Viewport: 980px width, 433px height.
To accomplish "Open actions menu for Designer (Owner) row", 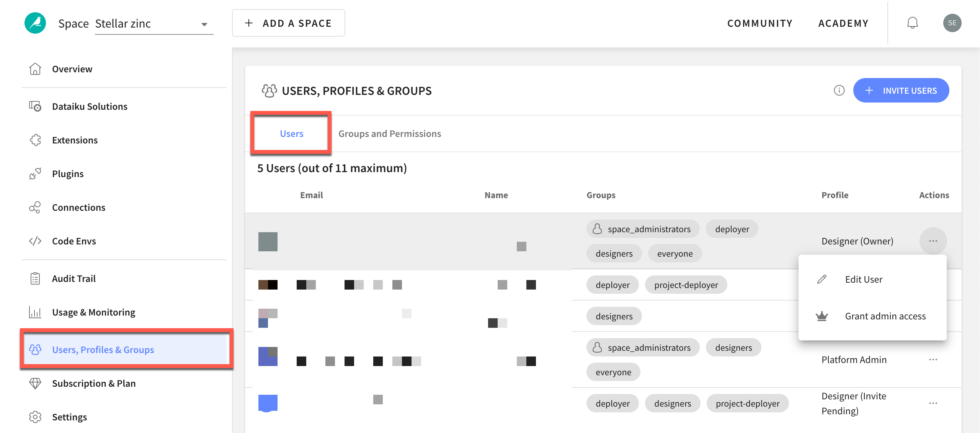I will [933, 241].
